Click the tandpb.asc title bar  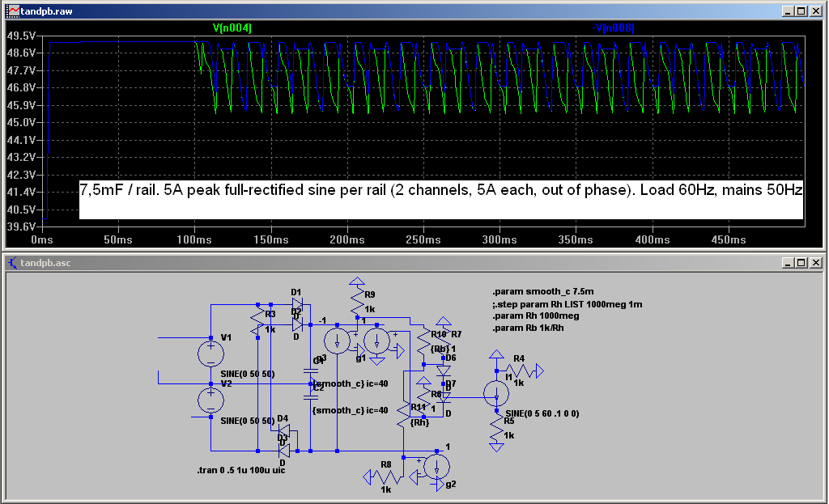pyautogui.click(x=414, y=263)
